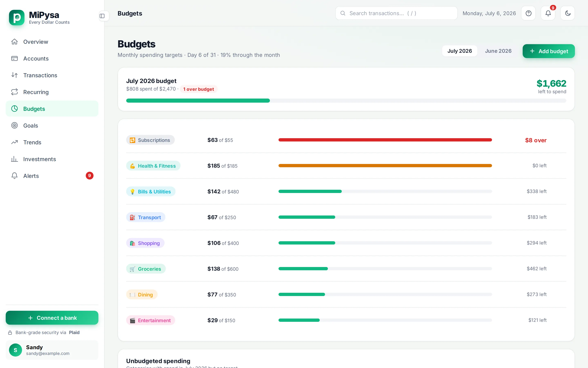588x368 pixels.
Task: View the Trends page
Action: [x=52, y=142]
